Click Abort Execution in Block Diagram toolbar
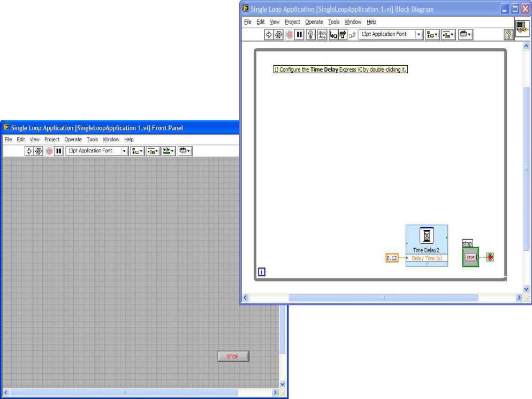The height and width of the screenshot is (399, 532). click(290, 35)
